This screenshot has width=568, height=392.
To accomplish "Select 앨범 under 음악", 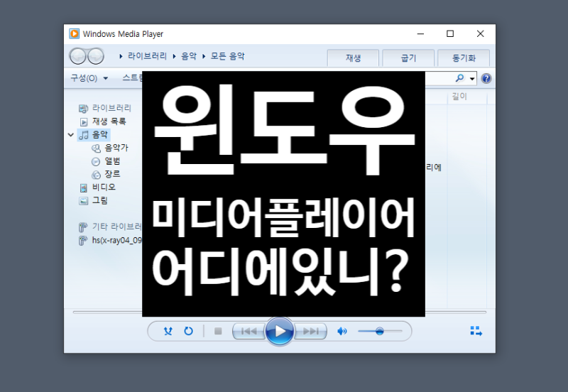I will pos(106,161).
